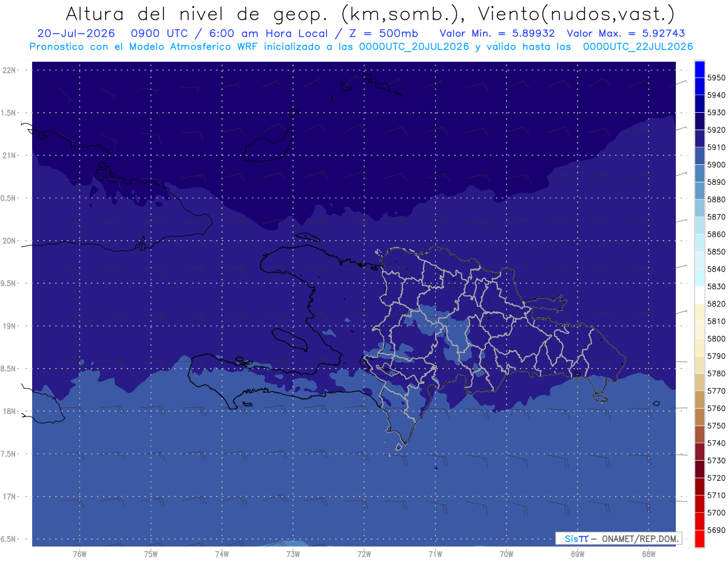
Task: Click the '5920' color bar value
Action: (716, 130)
